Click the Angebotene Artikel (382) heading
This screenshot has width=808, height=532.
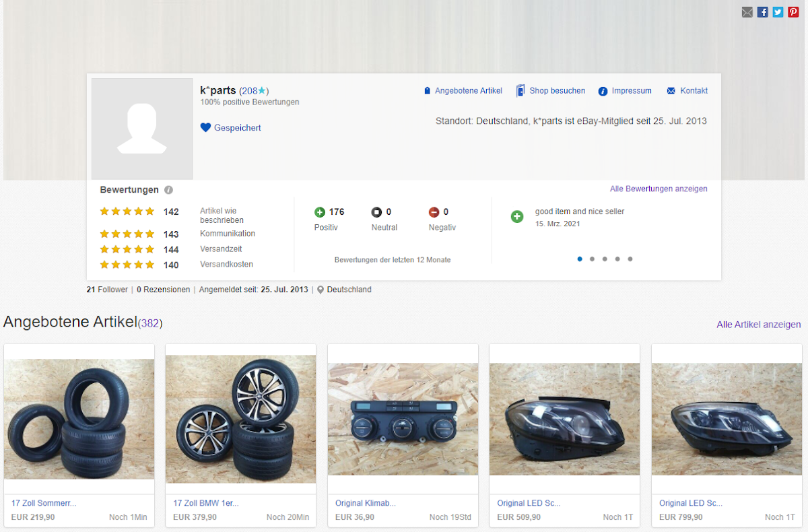click(83, 322)
